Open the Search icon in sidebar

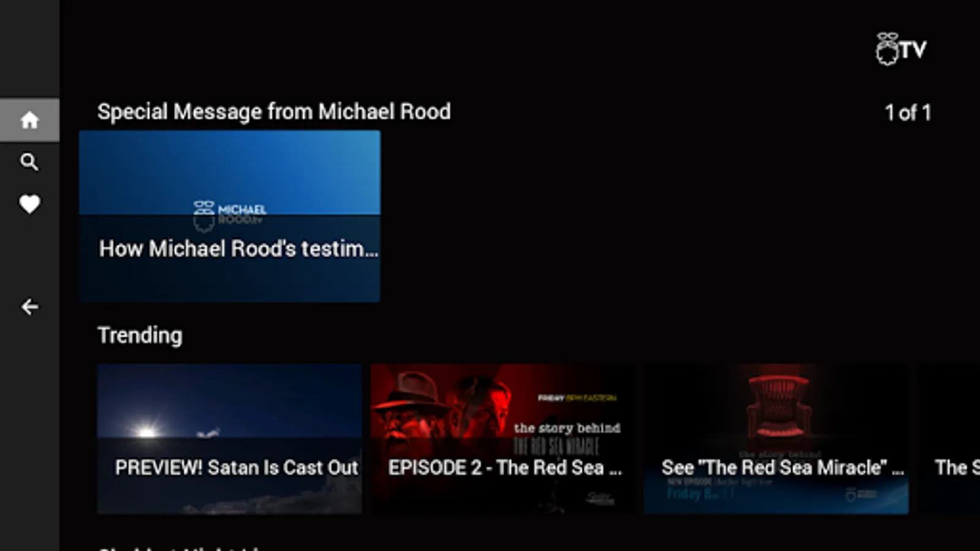29,162
